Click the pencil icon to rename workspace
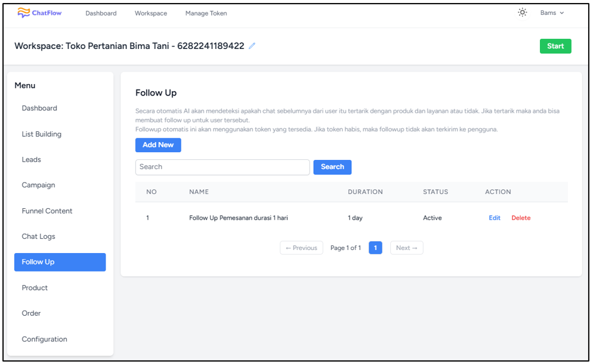 (252, 46)
